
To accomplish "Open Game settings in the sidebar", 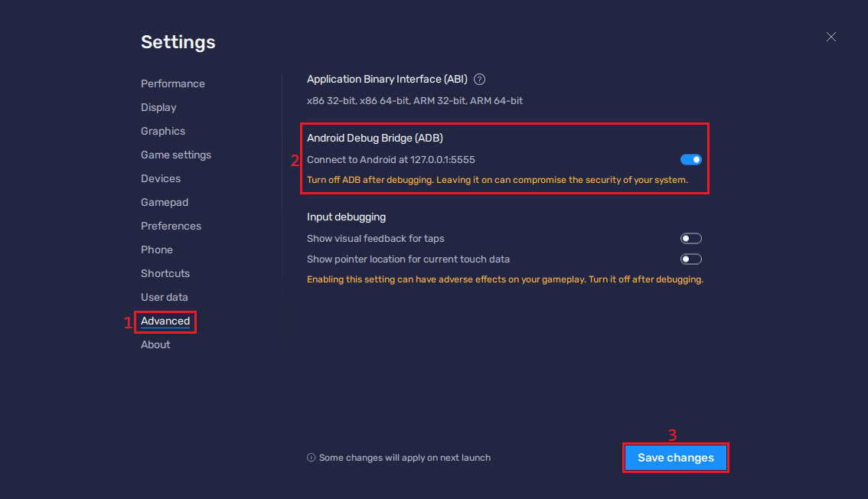I will tap(175, 155).
